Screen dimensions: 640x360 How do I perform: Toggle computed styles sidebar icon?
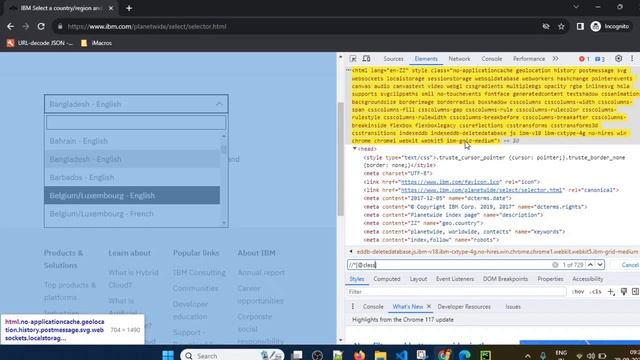tap(635, 291)
